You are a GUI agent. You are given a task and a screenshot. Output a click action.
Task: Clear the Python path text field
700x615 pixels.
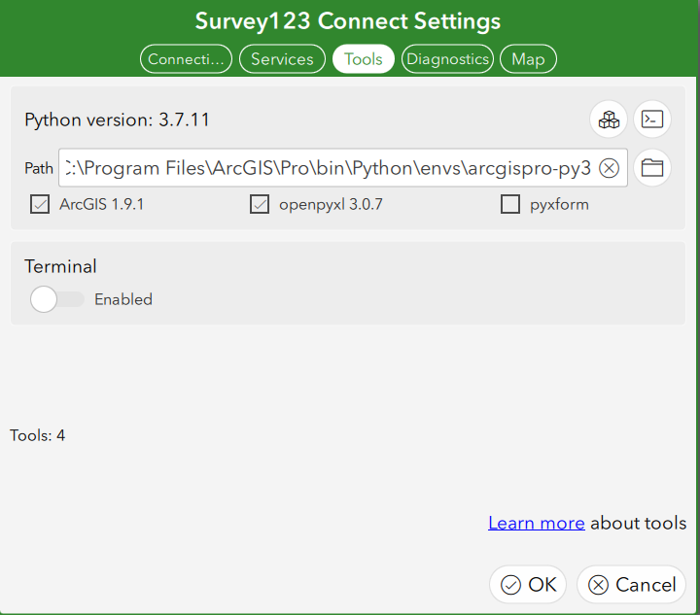pyautogui.click(x=609, y=168)
